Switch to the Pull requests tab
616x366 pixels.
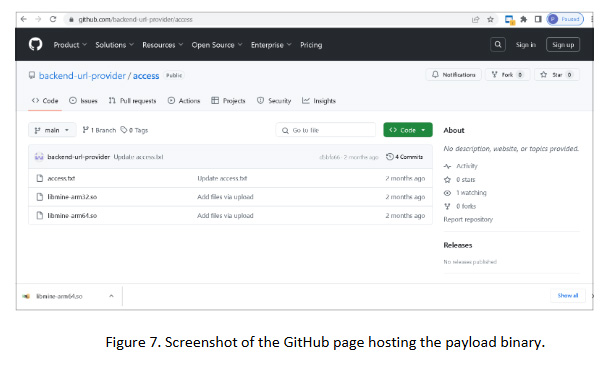click(x=132, y=101)
